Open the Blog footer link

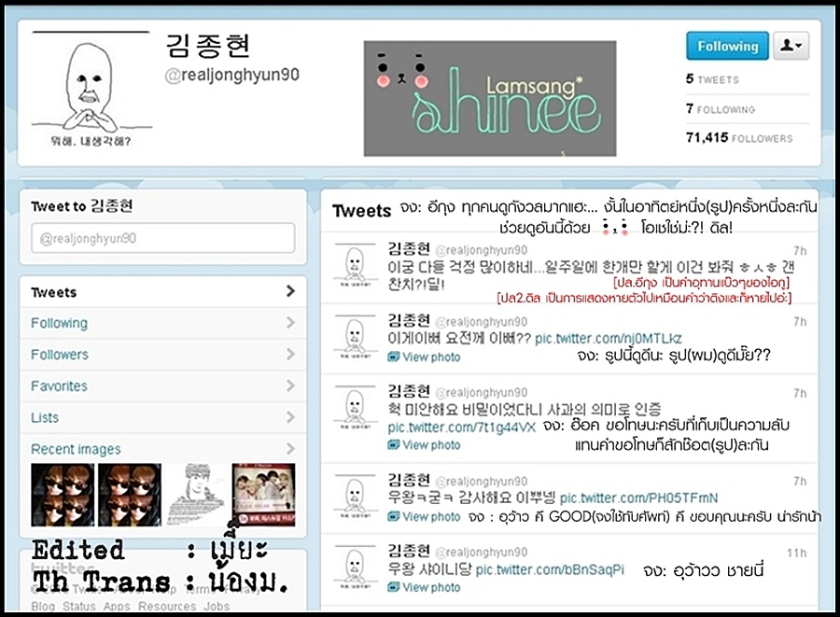[x=43, y=607]
